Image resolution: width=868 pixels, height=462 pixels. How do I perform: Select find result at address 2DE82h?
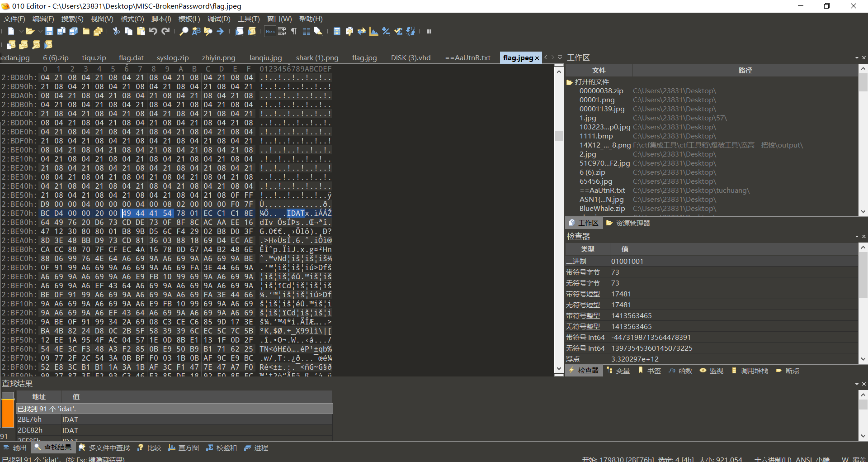click(x=175, y=430)
